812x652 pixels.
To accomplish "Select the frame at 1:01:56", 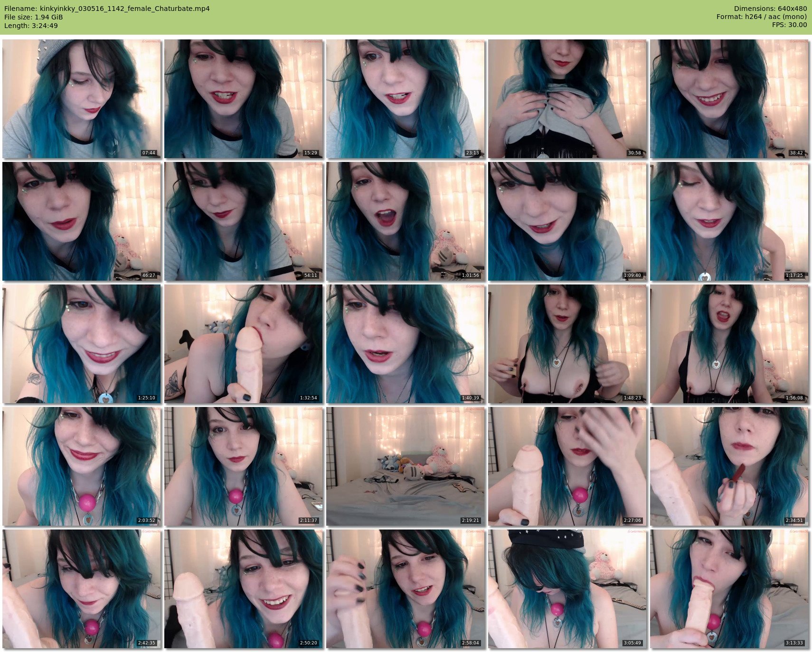I will pyautogui.click(x=406, y=221).
